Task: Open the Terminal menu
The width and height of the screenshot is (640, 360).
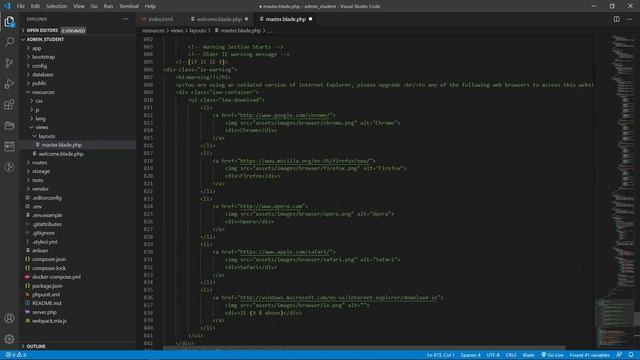Action: pos(129,6)
